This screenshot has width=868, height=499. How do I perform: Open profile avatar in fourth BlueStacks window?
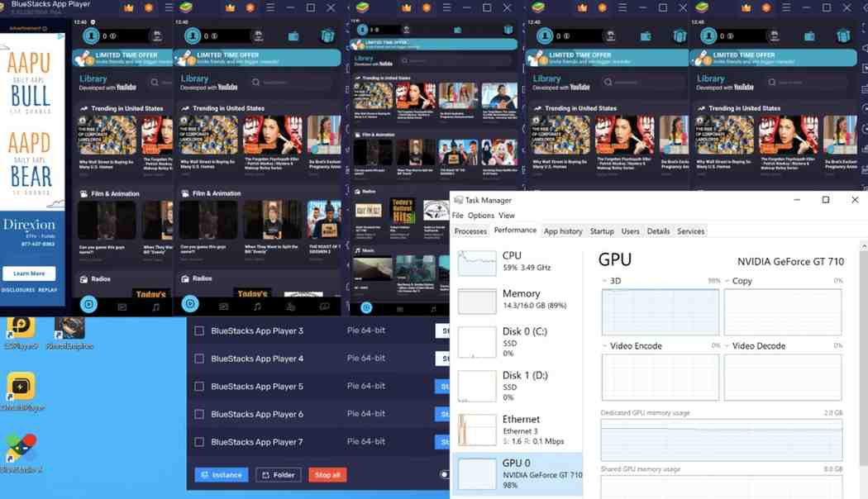click(x=545, y=36)
